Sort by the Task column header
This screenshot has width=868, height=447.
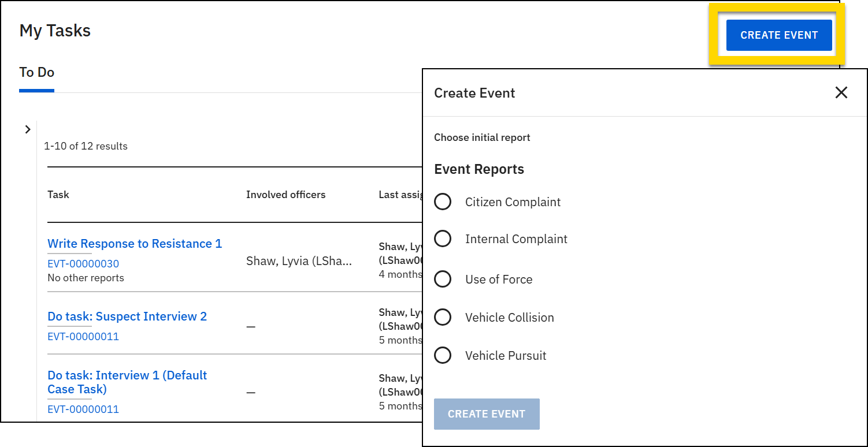pos(58,195)
